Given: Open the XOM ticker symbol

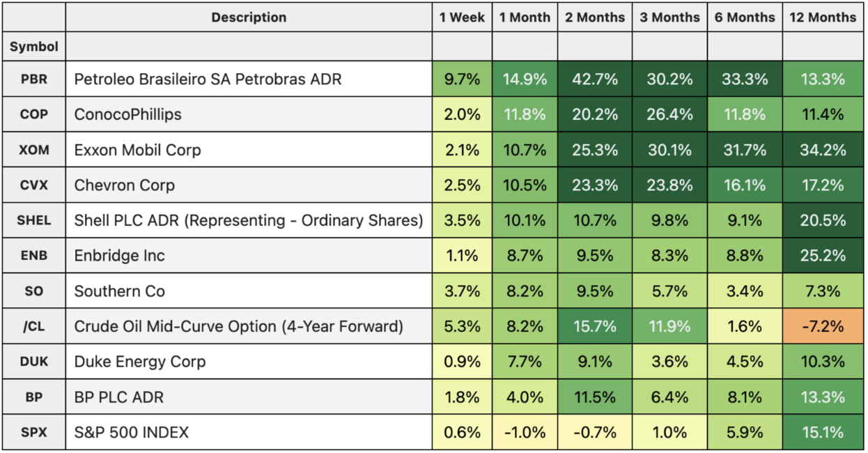Looking at the screenshot, I should click(33, 150).
